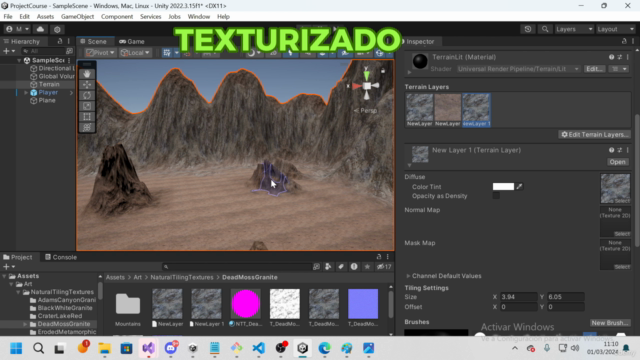Open the account dropdown
This screenshot has height=360, width=640.
[x=18, y=29]
